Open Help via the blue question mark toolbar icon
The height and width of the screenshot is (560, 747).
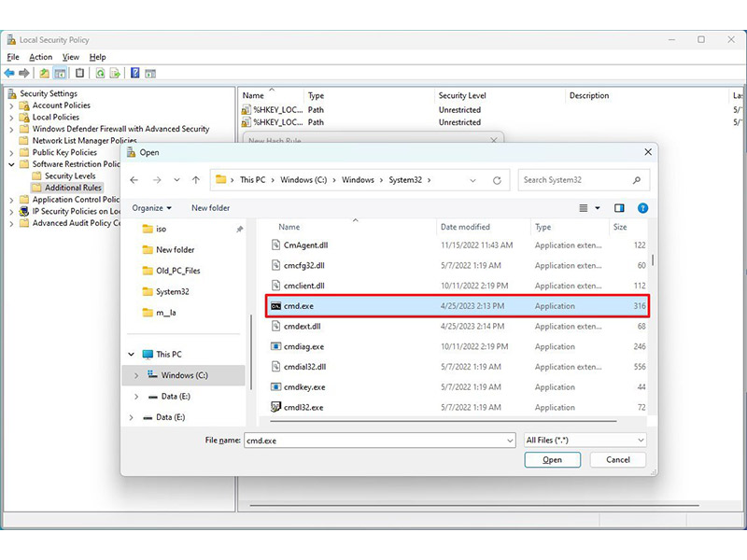135,74
